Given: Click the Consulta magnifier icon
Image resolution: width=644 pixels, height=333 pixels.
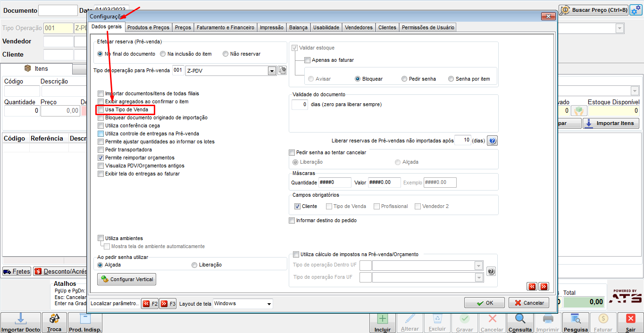Looking at the screenshot, I should pyautogui.click(x=520, y=319).
